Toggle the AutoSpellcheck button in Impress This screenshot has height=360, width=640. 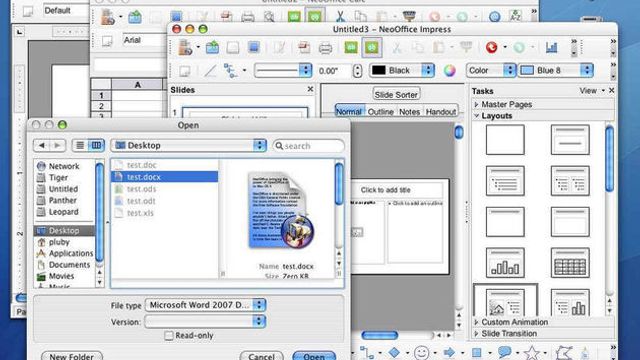tap(371, 47)
